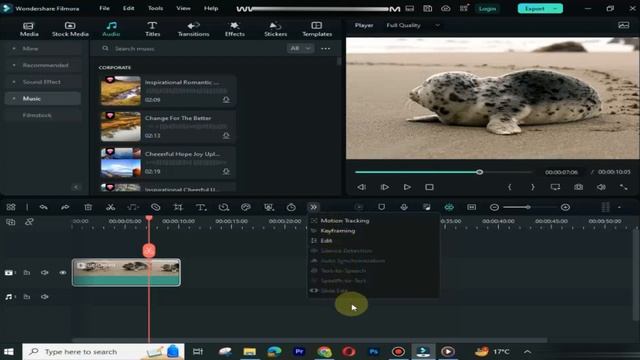
Task: Open the Speed timer tool
Action: pos(291,207)
